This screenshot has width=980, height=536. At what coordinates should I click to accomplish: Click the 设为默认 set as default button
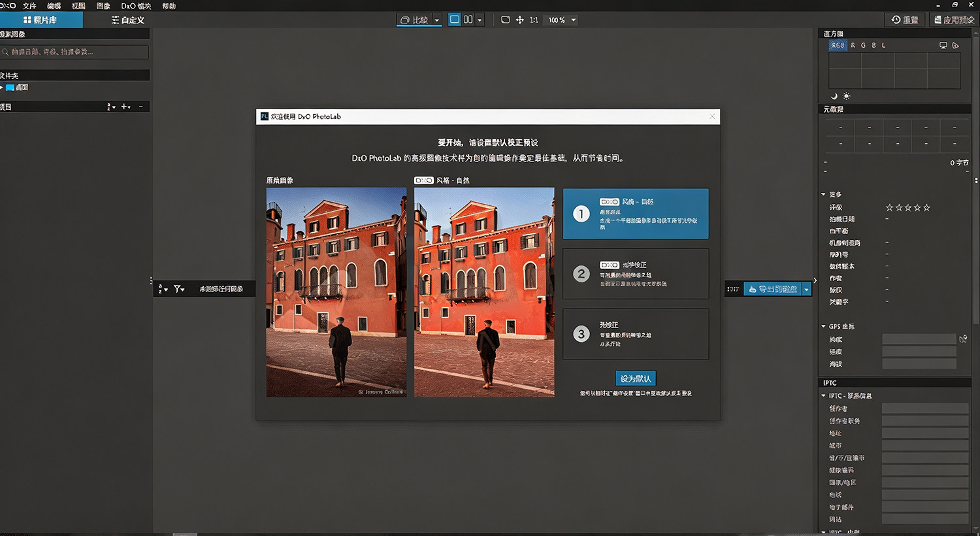[636, 378]
